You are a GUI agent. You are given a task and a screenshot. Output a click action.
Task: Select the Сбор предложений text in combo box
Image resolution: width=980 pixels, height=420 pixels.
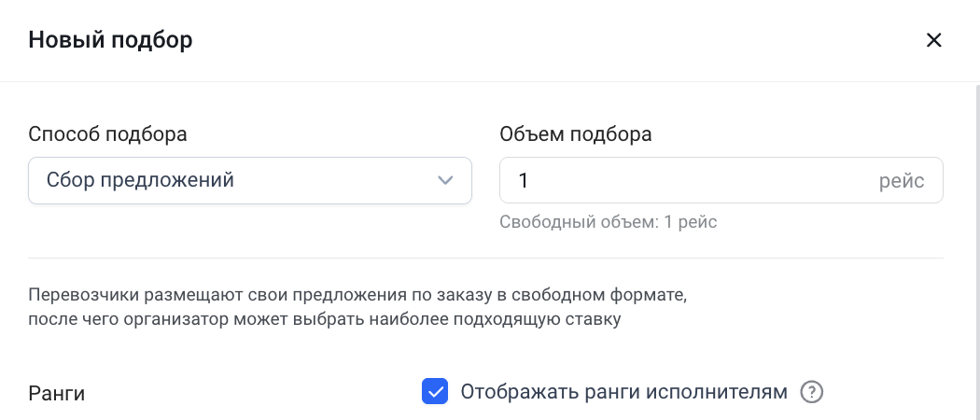[x=140, y=181]
